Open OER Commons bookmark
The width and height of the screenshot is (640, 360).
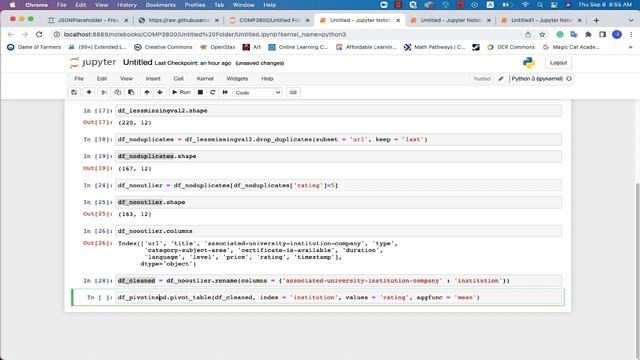(511, 47)
